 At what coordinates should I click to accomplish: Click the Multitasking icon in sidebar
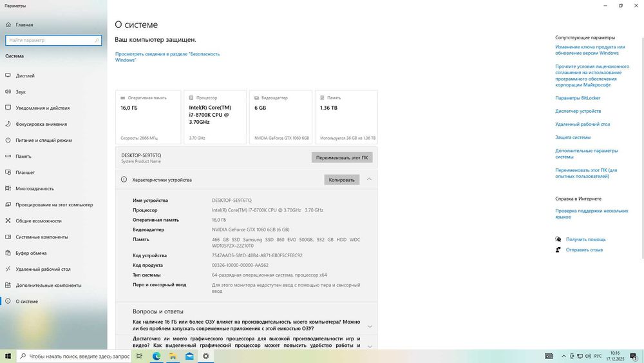pyautogui.click(x=8, y=188)
